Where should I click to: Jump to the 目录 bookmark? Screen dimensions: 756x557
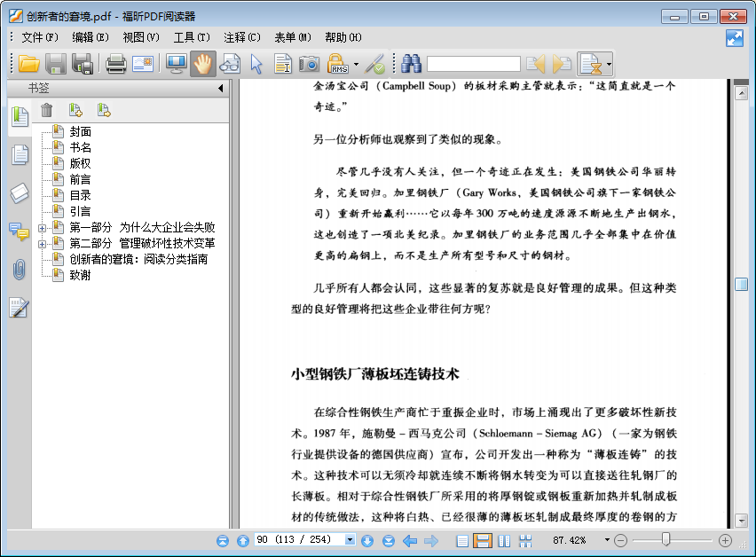point(80,196)
